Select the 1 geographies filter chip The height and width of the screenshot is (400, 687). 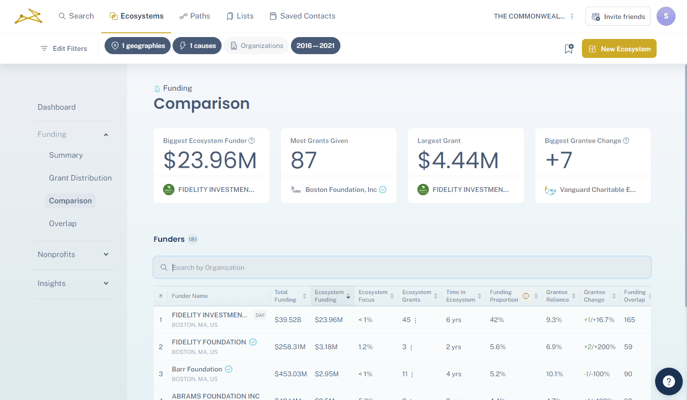pos(138,46)
